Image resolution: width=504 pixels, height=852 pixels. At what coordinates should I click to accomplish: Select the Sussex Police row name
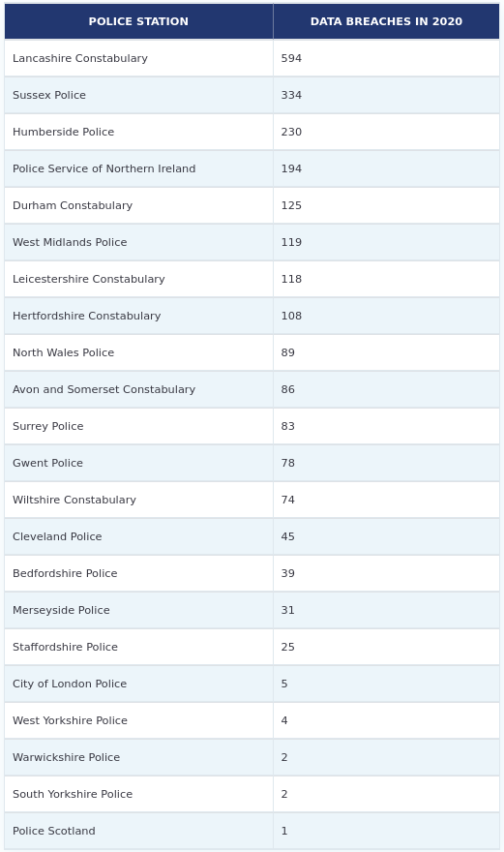pyautogui.click(x=49, y=95)
